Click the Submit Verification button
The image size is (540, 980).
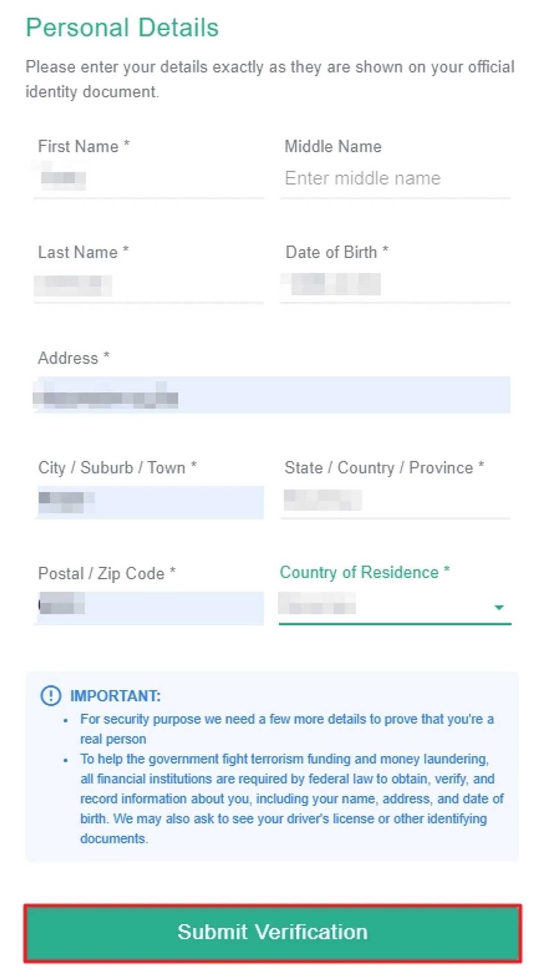point(273,932)
